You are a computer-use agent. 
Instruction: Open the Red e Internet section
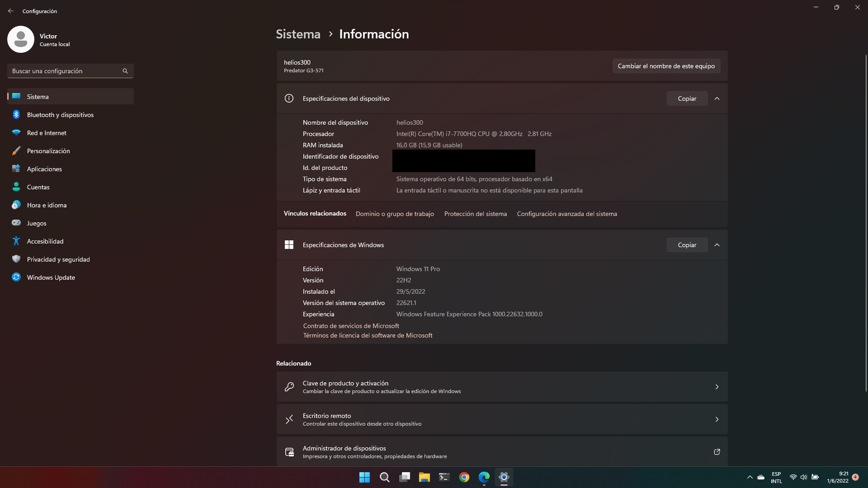click(47, 133)
